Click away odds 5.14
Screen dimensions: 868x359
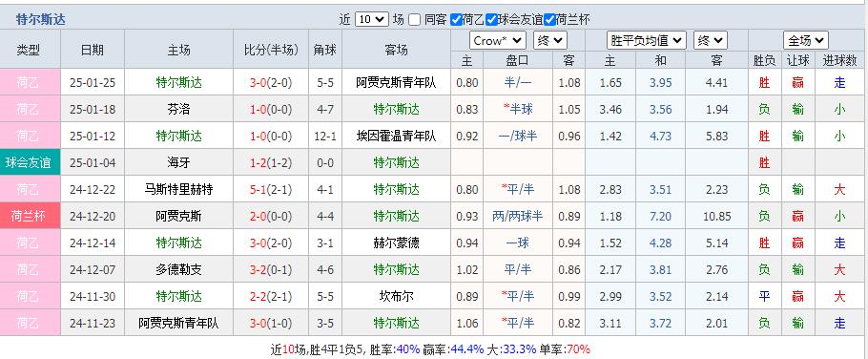(x=717, y=243)
